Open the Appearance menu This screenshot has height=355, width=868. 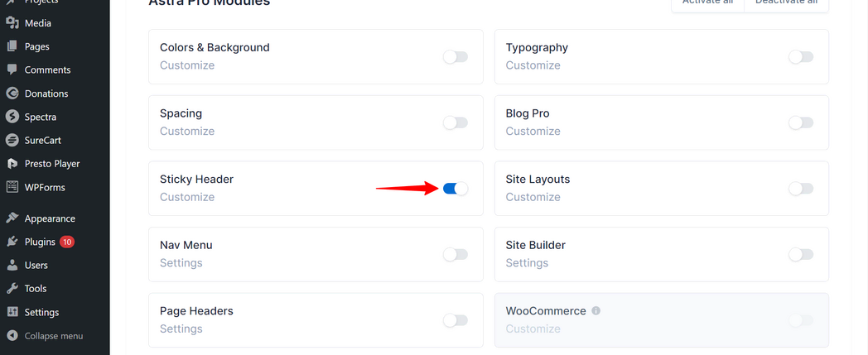tap(50, 218)
